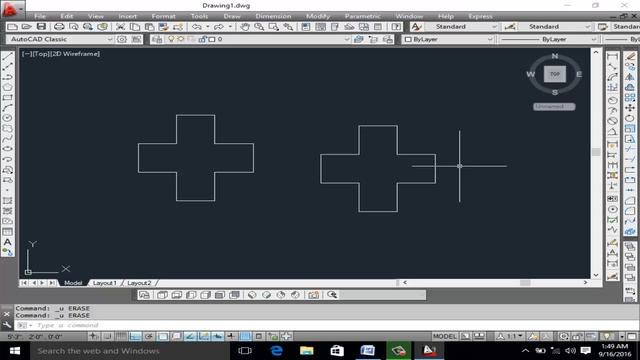Expand the Undo history dropdown arrow
This screenshot has height=360, width=640.
[207, 27]
